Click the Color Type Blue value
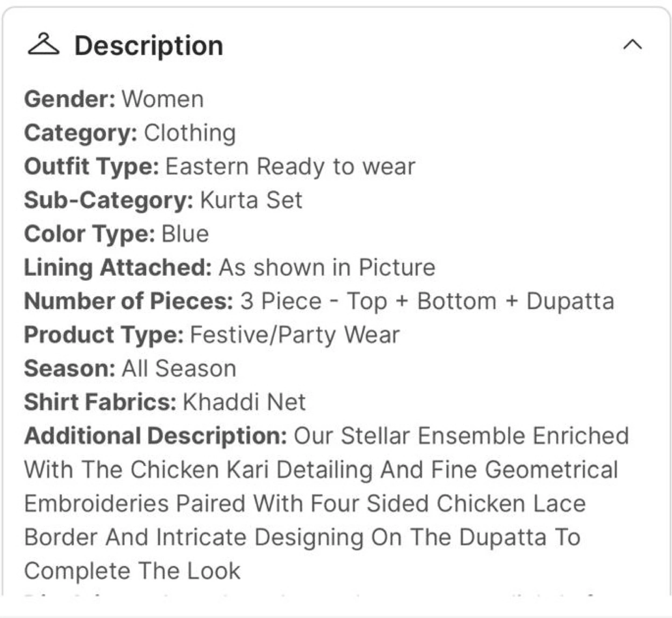The width and height of the screenshot is (672, 618). pyautogui.click(x=185, y=234)
